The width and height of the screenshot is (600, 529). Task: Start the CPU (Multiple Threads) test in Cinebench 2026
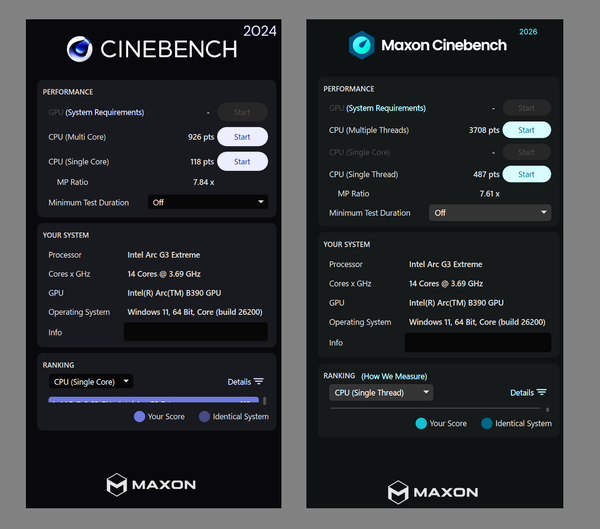coord(527,130)
